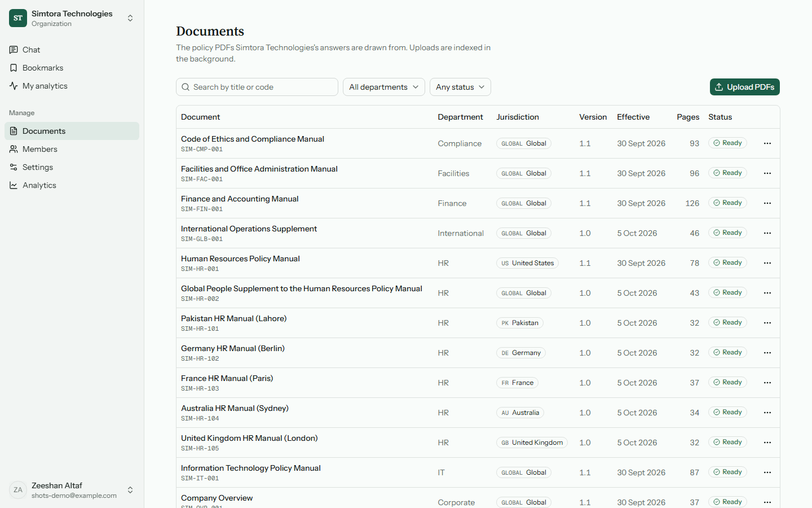The width and height of the screenshot is (812, 508).
Task: Open row actions for Australia HR Manual
Action: [x=767, y=413]
